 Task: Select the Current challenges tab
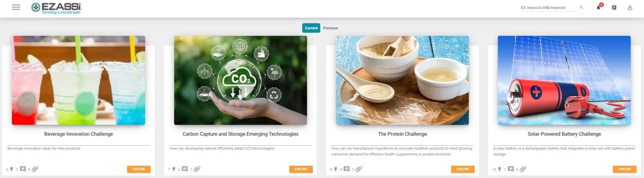pyautogui.click(x=311, y=28)
